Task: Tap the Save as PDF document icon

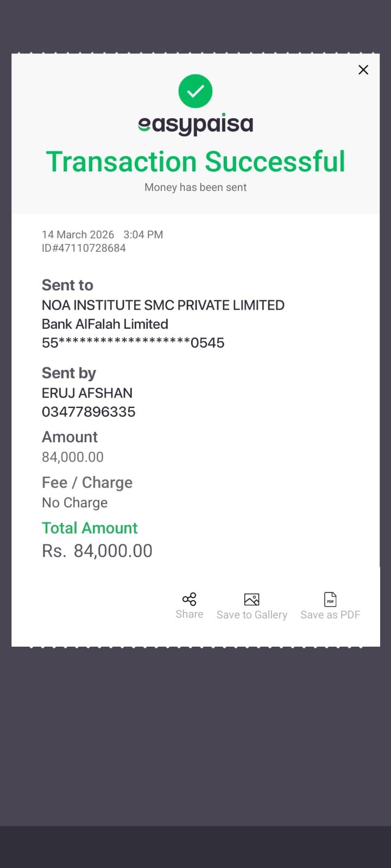Action: click(x=330, y=599)
